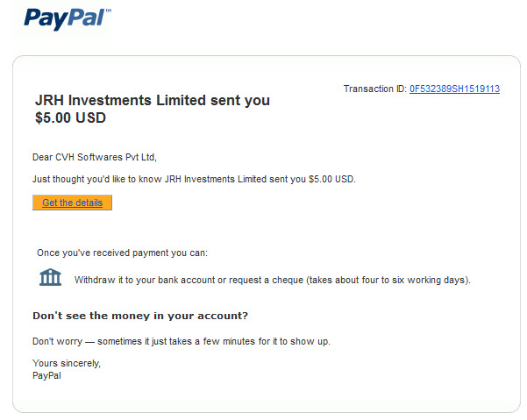
Task: Click the bank building icon
Action: (50, 277)
